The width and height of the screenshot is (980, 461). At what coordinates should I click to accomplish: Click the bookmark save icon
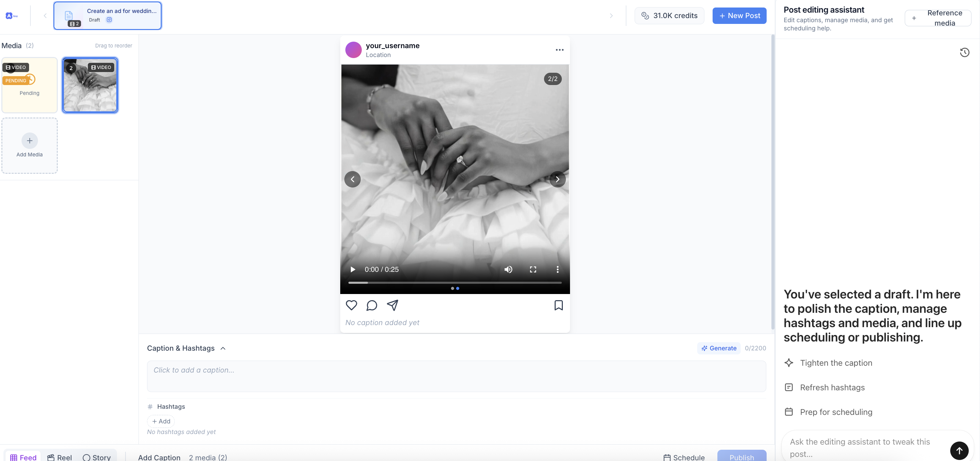pos(558,305)
